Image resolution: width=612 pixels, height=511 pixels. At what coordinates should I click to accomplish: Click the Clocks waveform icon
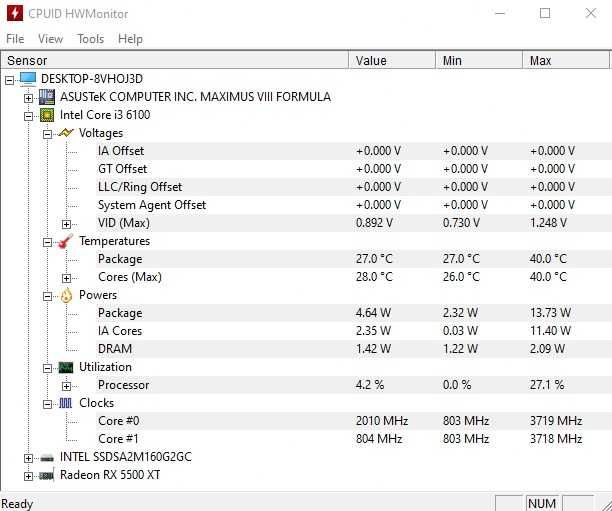click(66, 403)
